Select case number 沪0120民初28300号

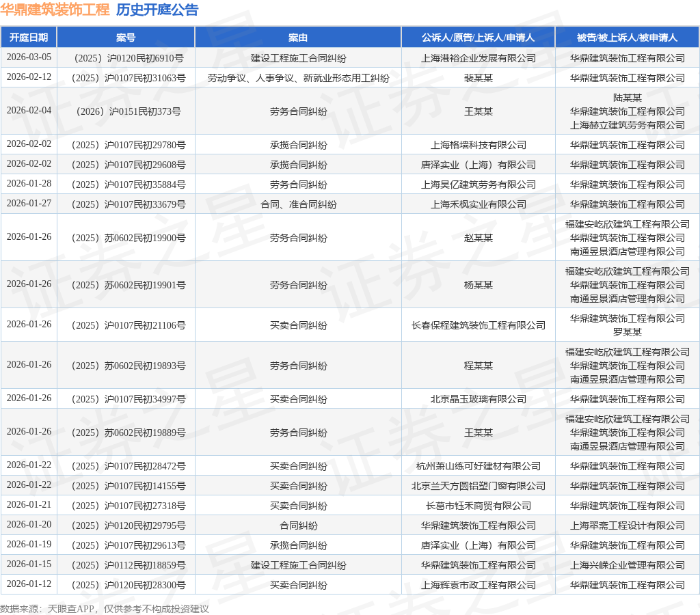[129, 585]
